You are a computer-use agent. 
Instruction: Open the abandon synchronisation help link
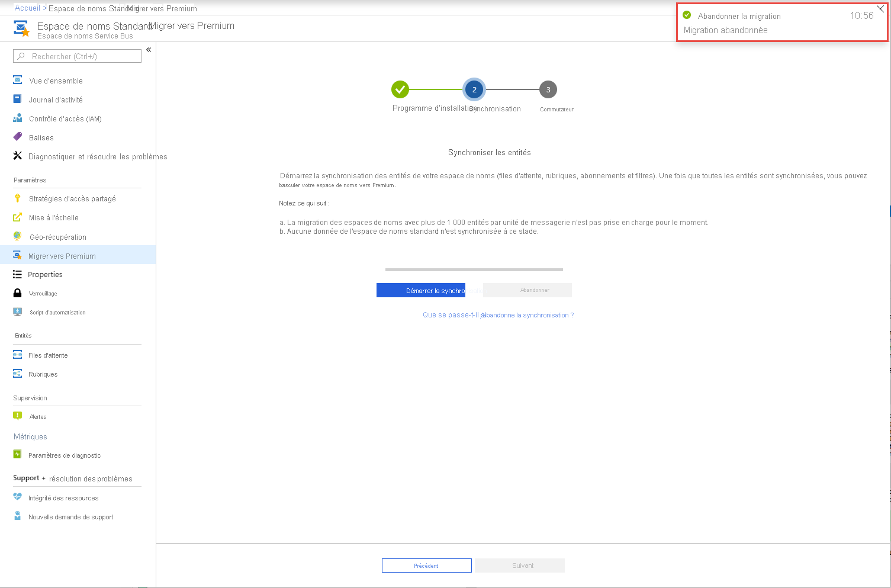[x=498, y=315]
